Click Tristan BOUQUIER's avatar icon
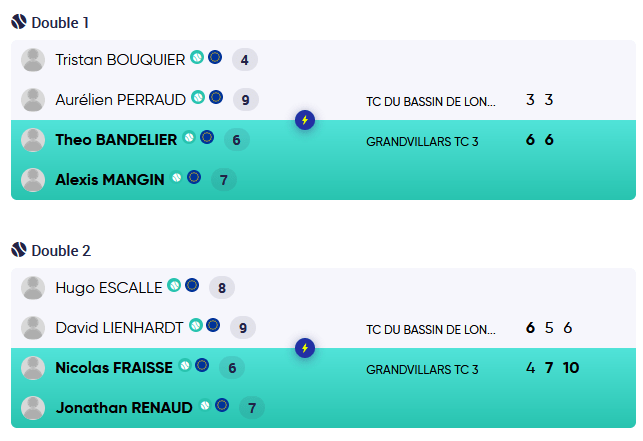The height and width of the screenshot is (441, 643). pos(33,60)
